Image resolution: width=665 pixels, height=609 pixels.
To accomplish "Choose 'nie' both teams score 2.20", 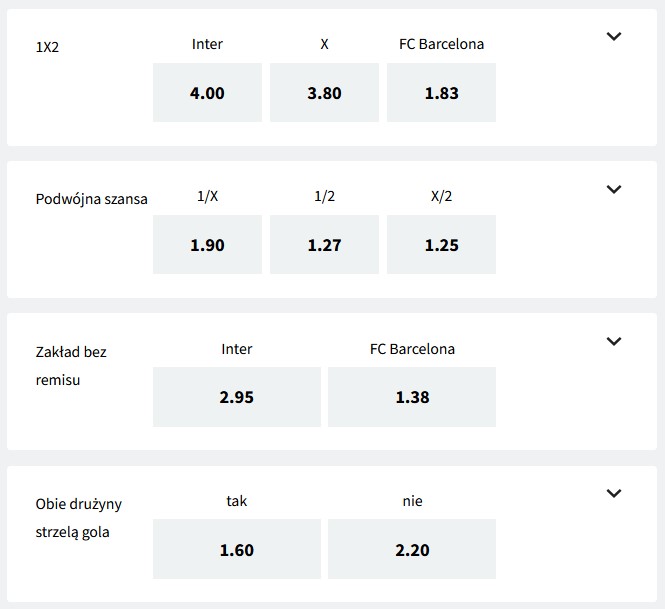I will pos(412,549).
